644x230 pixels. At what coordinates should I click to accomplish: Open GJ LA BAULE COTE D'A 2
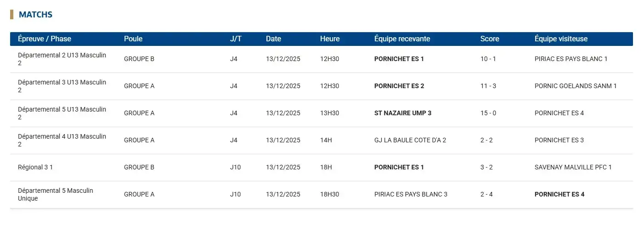tap(410, 140)
